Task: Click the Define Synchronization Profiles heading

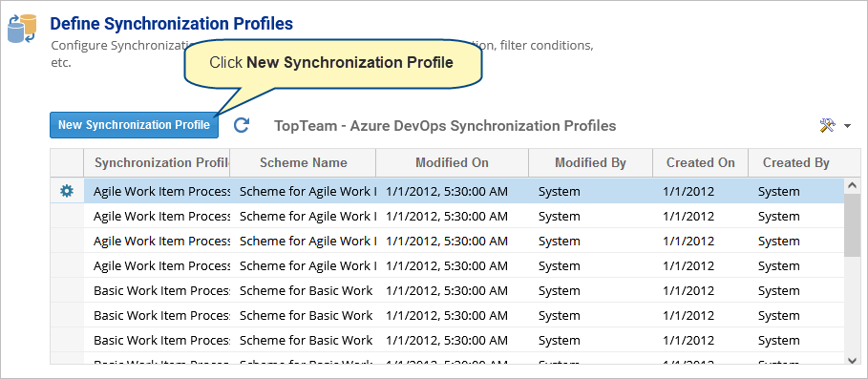Action: tap(172, 24)
